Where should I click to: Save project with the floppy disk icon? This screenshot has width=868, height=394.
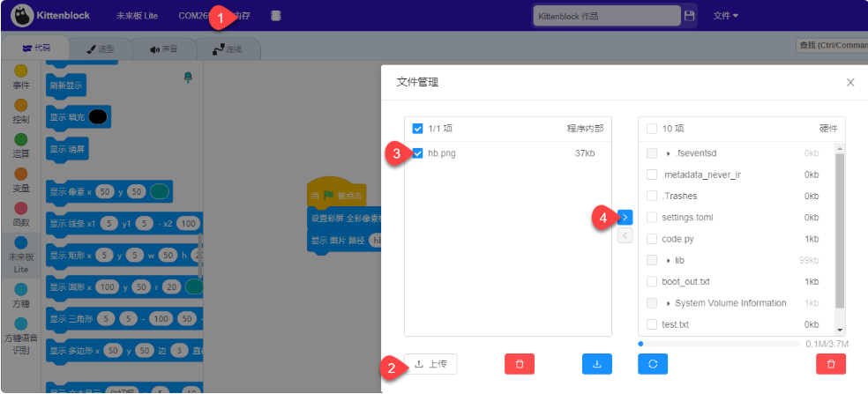689,16
